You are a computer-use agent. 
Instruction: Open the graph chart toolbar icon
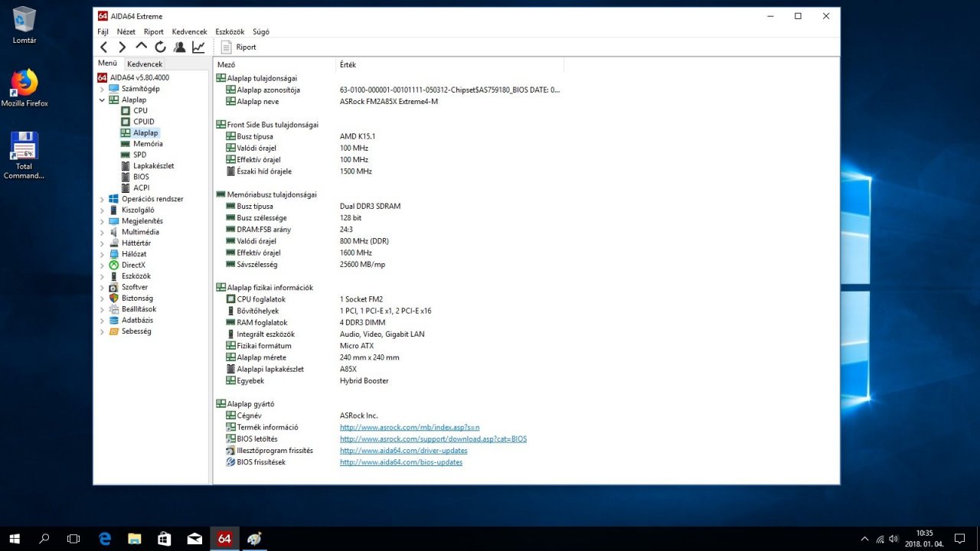point(198,47)
